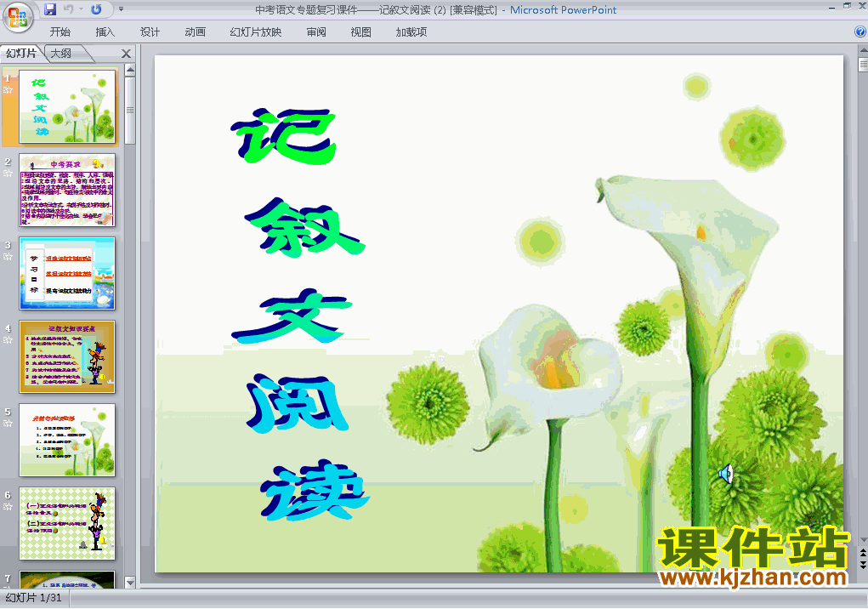
Task: Open the 插入 ribbon tab
Action: [105, 32]
